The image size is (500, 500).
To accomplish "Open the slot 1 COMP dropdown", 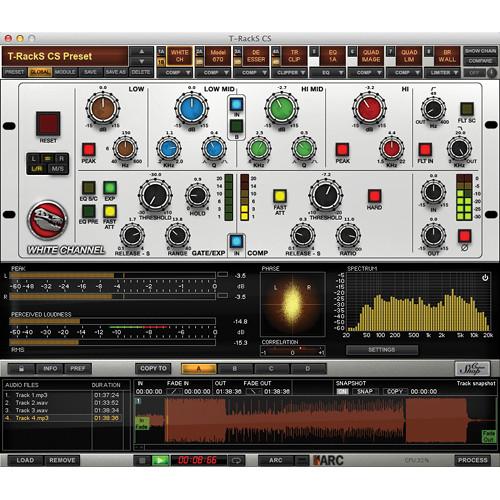I will tap(174, 72).
